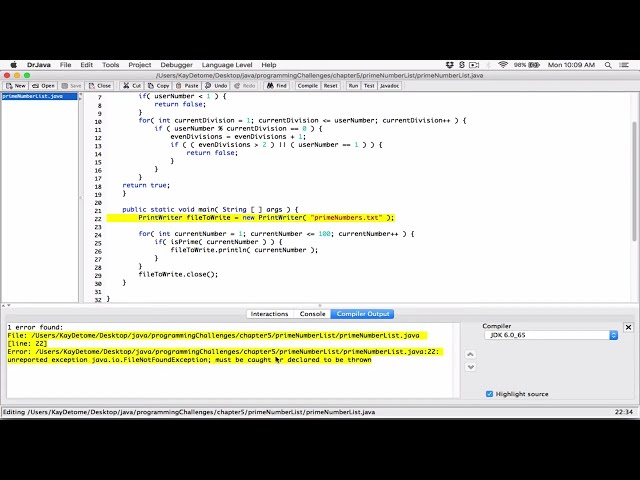Open the Debugger menu

tap(176, 65)
